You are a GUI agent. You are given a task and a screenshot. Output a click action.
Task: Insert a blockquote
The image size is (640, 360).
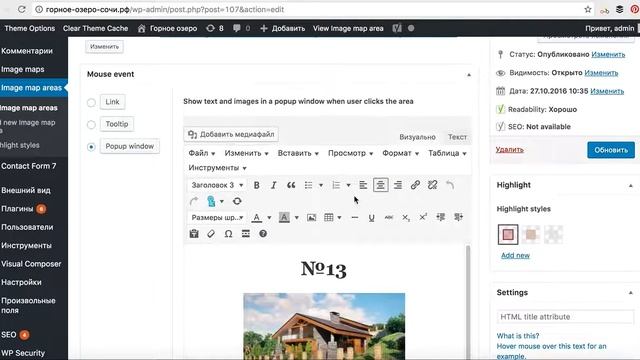click(291, 185)
